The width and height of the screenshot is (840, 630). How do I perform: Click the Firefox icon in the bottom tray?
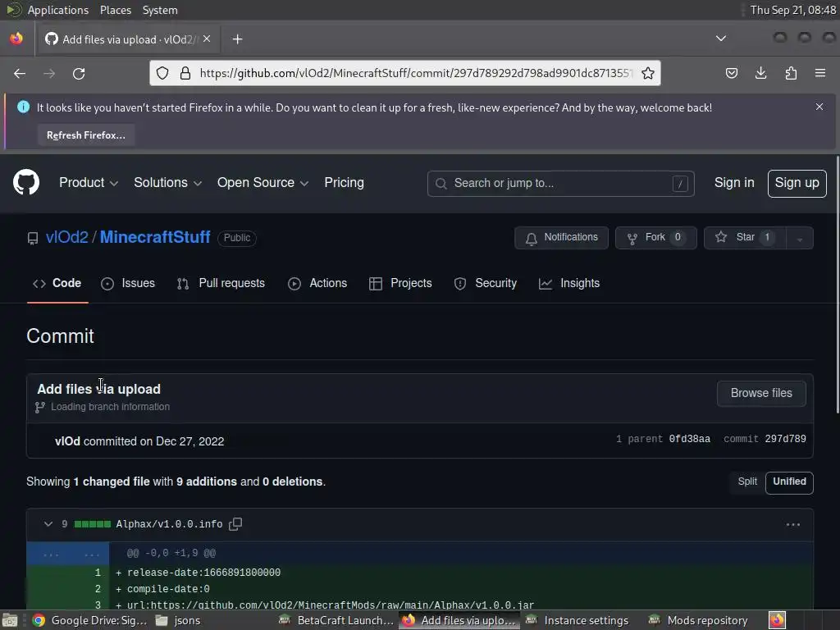point(777,620)
